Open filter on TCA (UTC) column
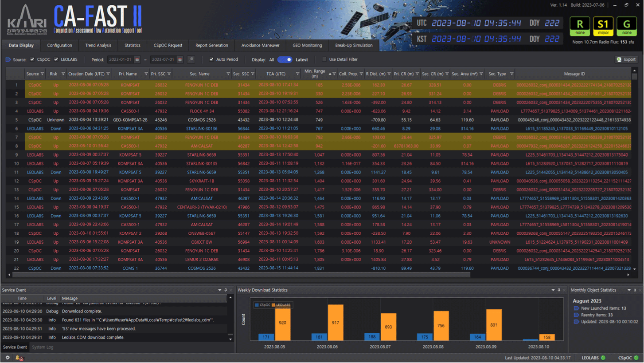This screenshot has height=363, width=644. 297,74
